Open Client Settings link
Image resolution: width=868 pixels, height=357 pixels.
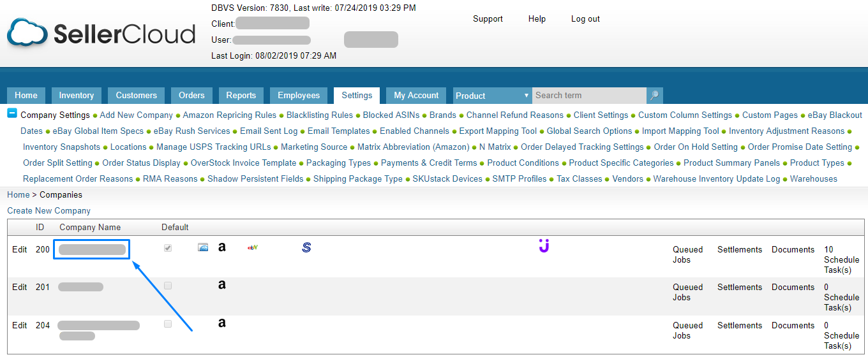point(601,115)
